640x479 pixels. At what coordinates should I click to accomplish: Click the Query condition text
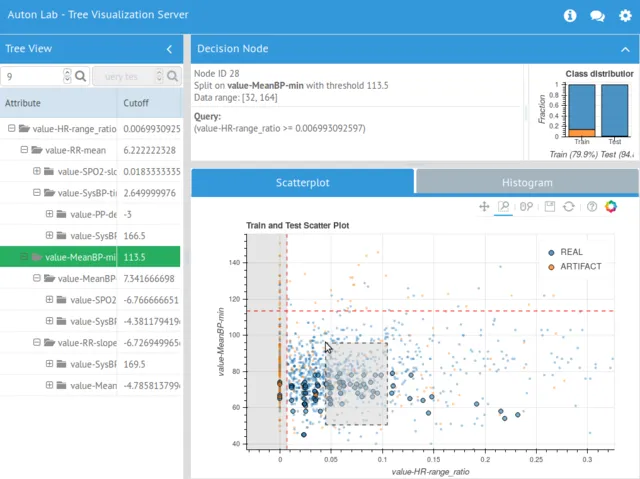coord(280,129)
